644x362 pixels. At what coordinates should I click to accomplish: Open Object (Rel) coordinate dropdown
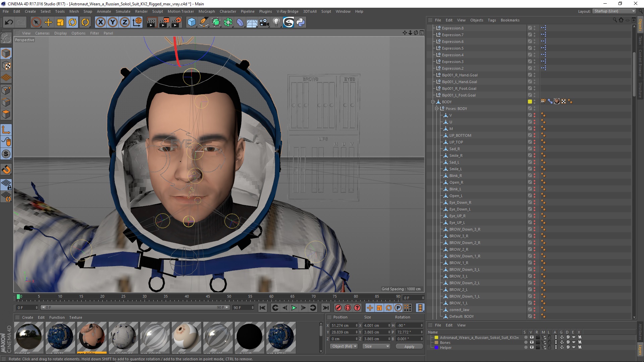(x=344, y=346)
